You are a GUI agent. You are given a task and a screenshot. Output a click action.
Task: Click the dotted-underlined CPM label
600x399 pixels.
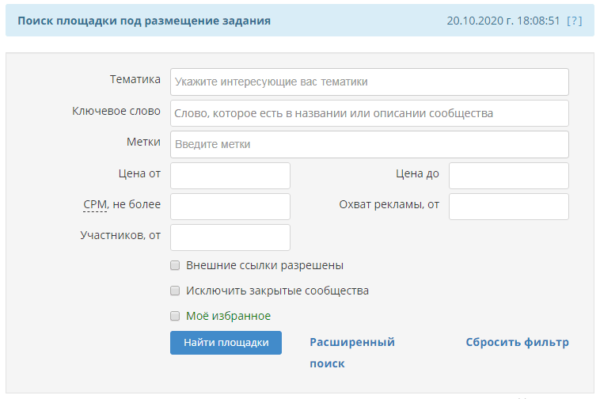pyautogui.click(x=95, y=205)
